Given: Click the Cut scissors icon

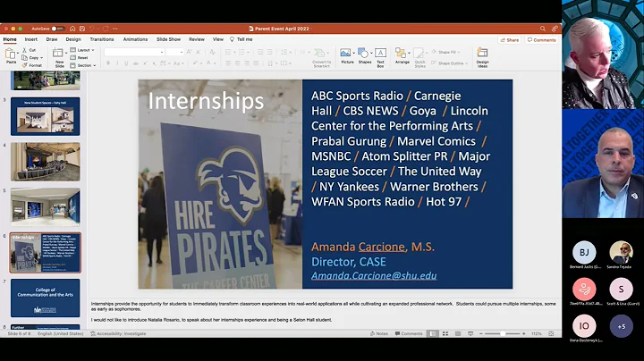Looking at the screenshot, I should pos(25,50).
